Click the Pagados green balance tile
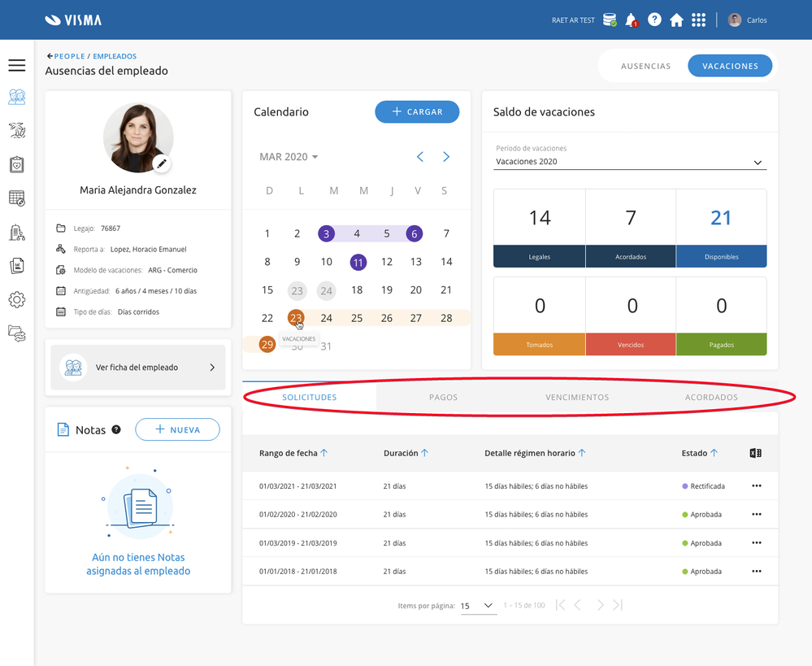The height and width of the screenshot is (666, 812). pos(721,316)
